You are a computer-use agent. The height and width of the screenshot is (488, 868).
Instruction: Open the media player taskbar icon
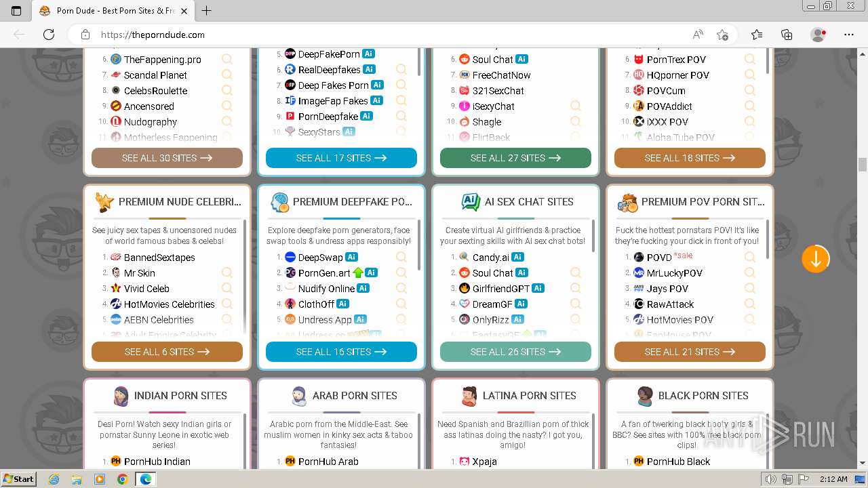pyautogui.click(x=100, y=479)
